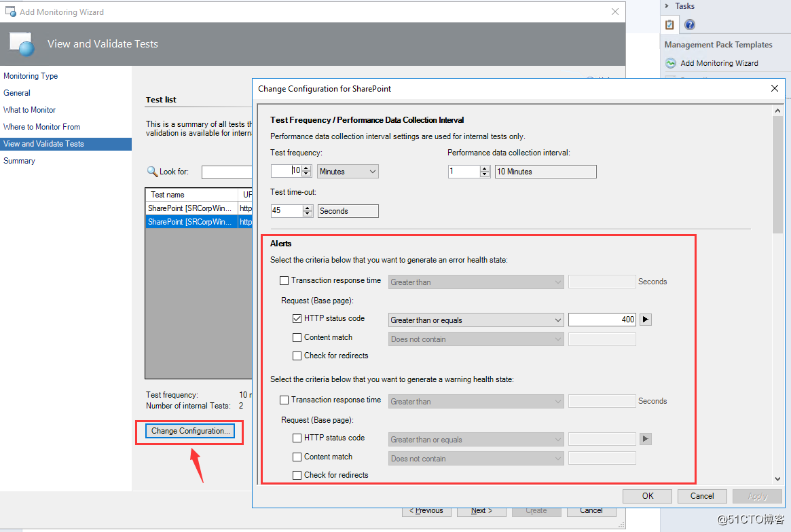Go to Monitoring Type wizard step
This screenshot has height=532, width=791.
pos(31,75)
